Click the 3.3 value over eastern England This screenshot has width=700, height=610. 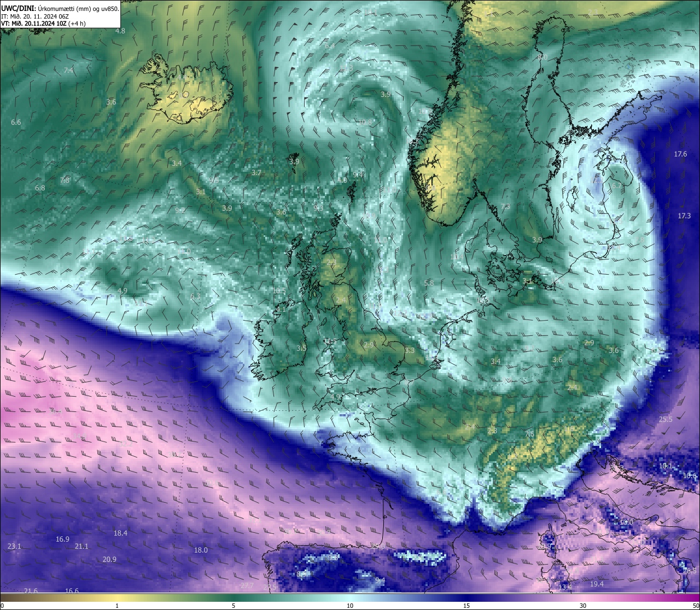click(x=409, y=350)
